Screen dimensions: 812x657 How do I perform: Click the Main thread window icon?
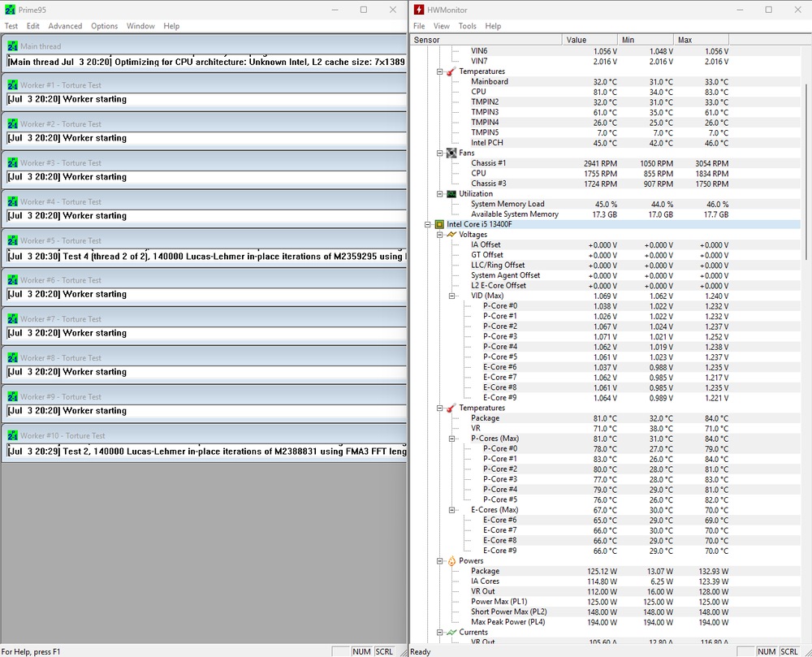[12, 46]
